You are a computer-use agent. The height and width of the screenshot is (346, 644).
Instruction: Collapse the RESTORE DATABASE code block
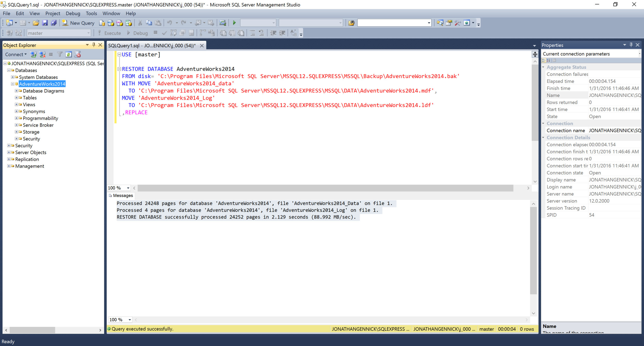pyautogui.click(x=119, y=69)
